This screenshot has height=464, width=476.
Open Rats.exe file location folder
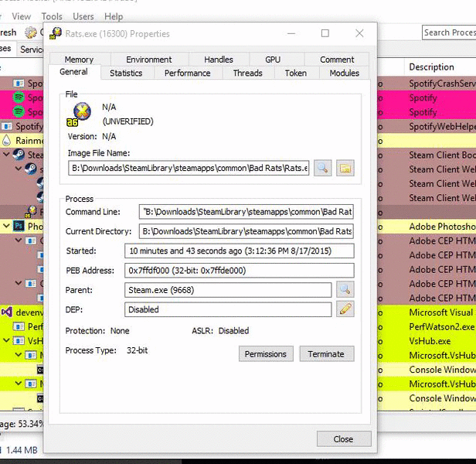(345, 168)
